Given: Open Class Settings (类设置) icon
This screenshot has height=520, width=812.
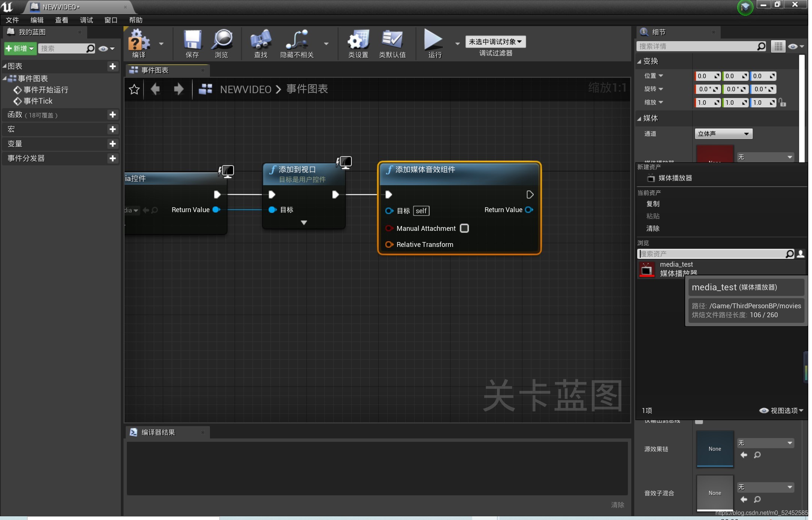Looking at the screenshot, I should click(358, 40).
